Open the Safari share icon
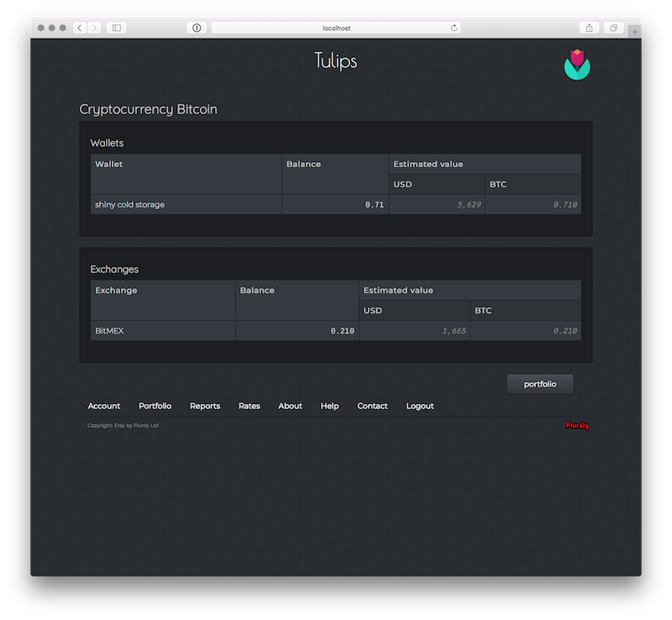 click(589, 28)
